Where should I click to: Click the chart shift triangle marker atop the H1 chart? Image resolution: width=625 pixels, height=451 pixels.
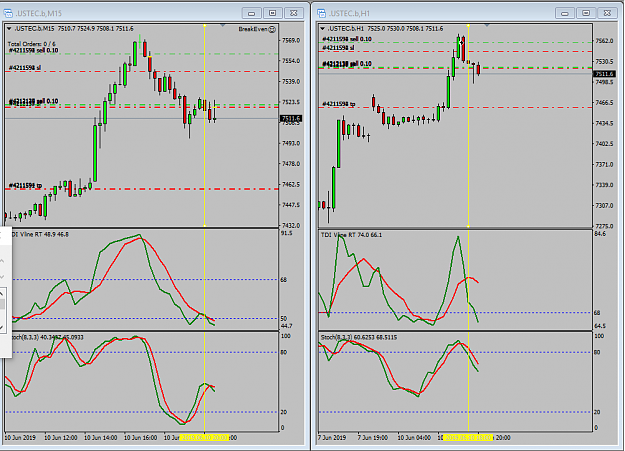487,26
